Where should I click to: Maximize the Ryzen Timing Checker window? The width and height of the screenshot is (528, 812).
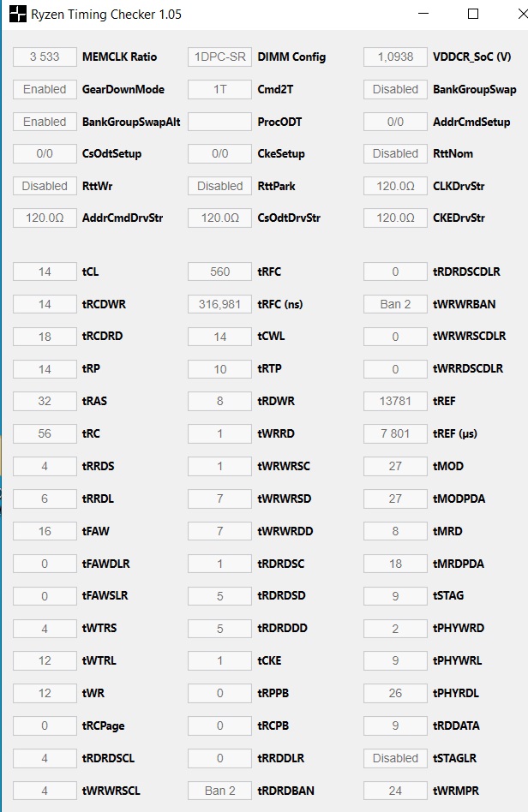pos(473,14)
